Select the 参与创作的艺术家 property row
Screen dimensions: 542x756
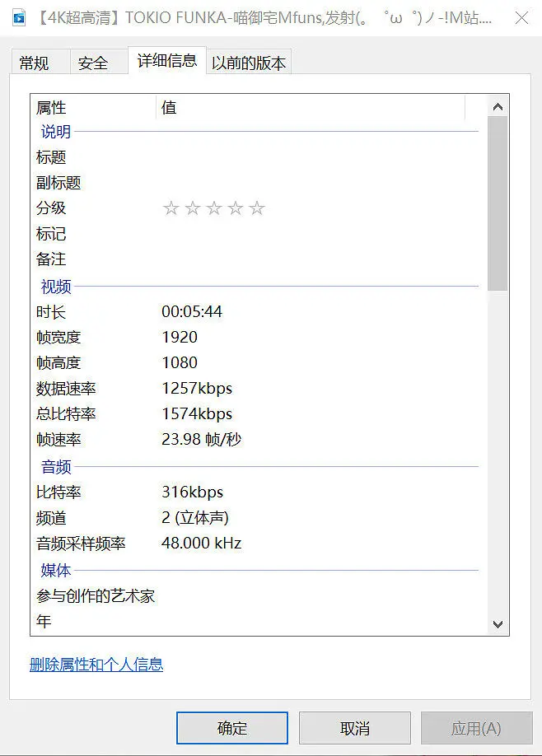(x=256, y=596)
